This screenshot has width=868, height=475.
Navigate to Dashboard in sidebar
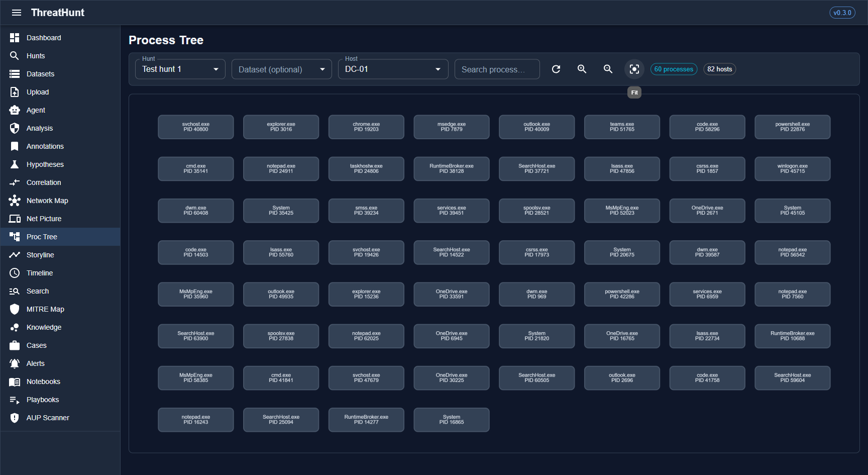[44, 38]
